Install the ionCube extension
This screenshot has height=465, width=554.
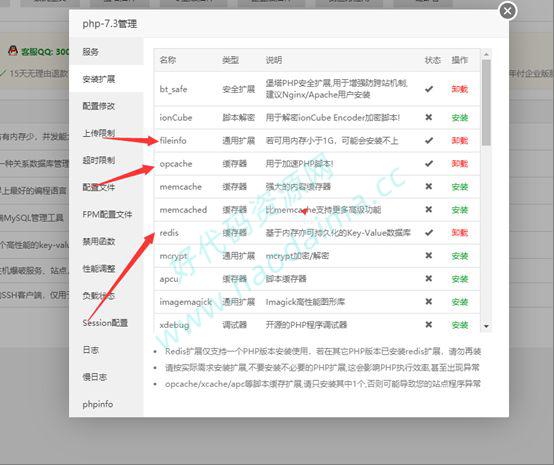tap(459, 118)
